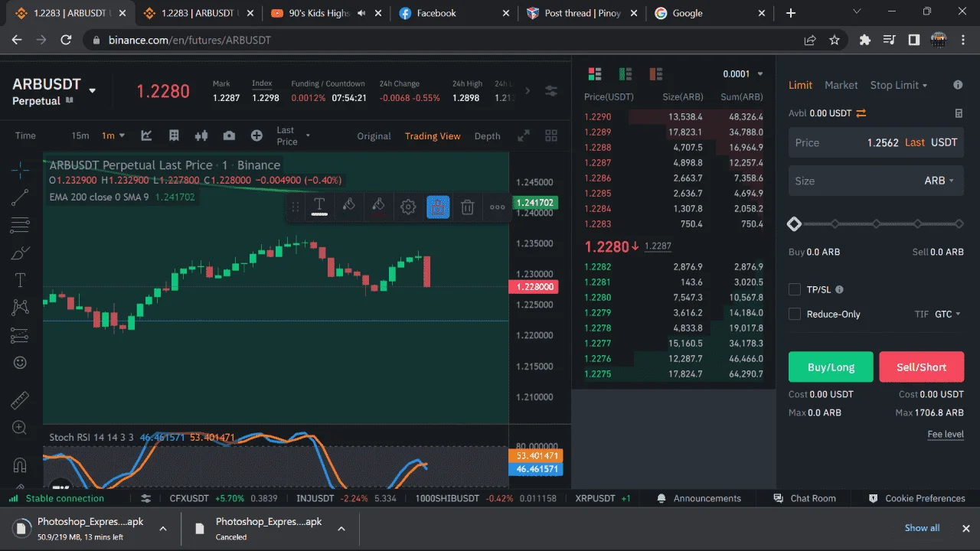
Task: Select the trend line drawing tool
Action: pyautogui.click(x=20, y=197)
